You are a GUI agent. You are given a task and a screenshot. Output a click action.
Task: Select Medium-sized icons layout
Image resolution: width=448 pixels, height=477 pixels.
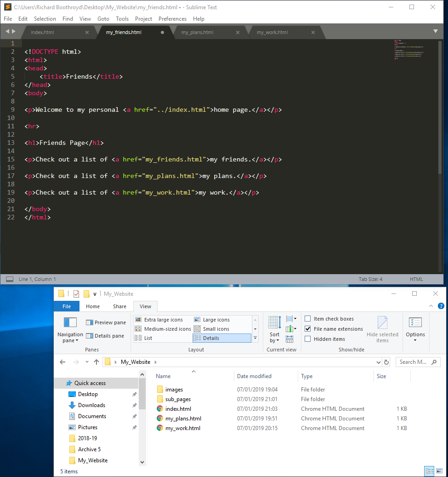point(163,329)
